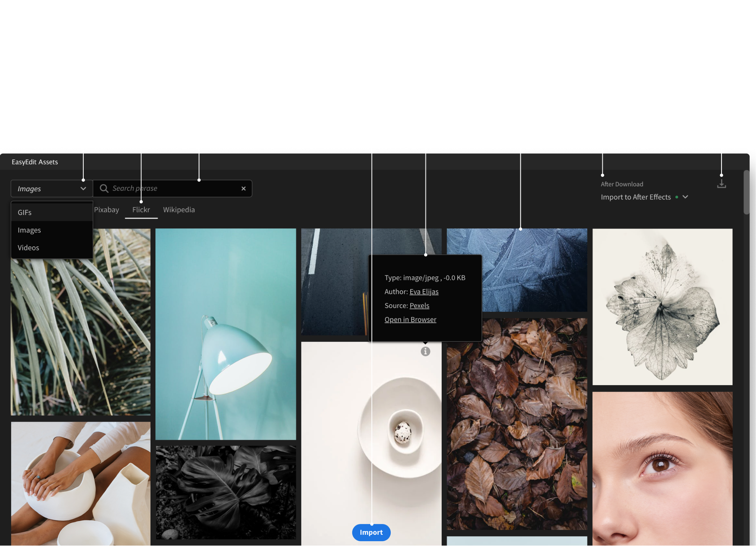The height and width of the screenshot is (546, 756).
Task: Click the vertical scrollbar on the right
Action: pyautogui.click(x=746, y=193)
